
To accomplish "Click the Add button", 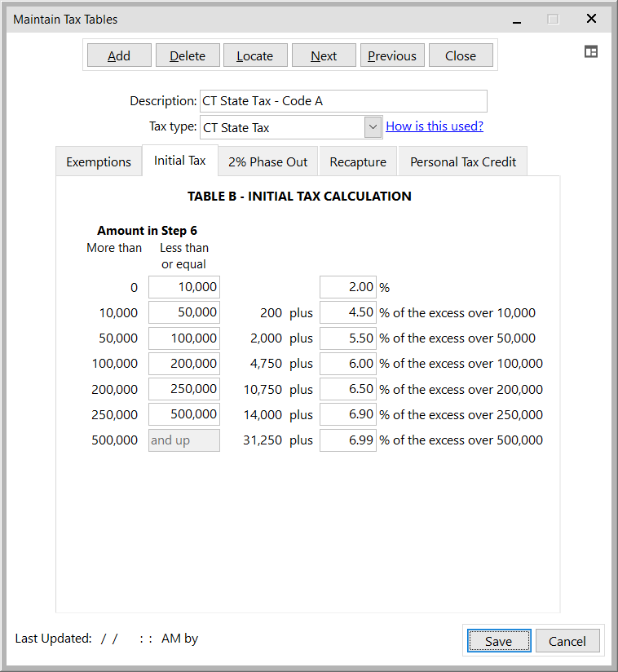I will [119, 55].
